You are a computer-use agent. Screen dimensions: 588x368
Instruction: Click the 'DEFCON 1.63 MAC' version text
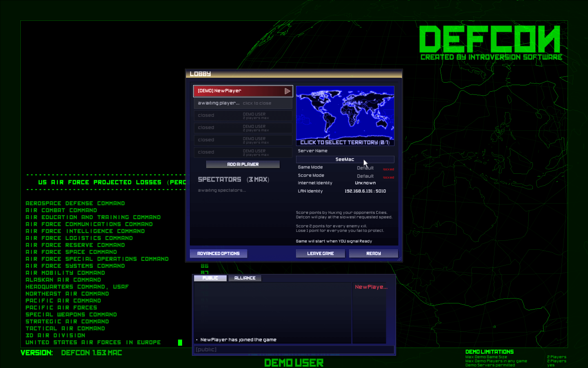pyautogui.click(x=91, y=353)
